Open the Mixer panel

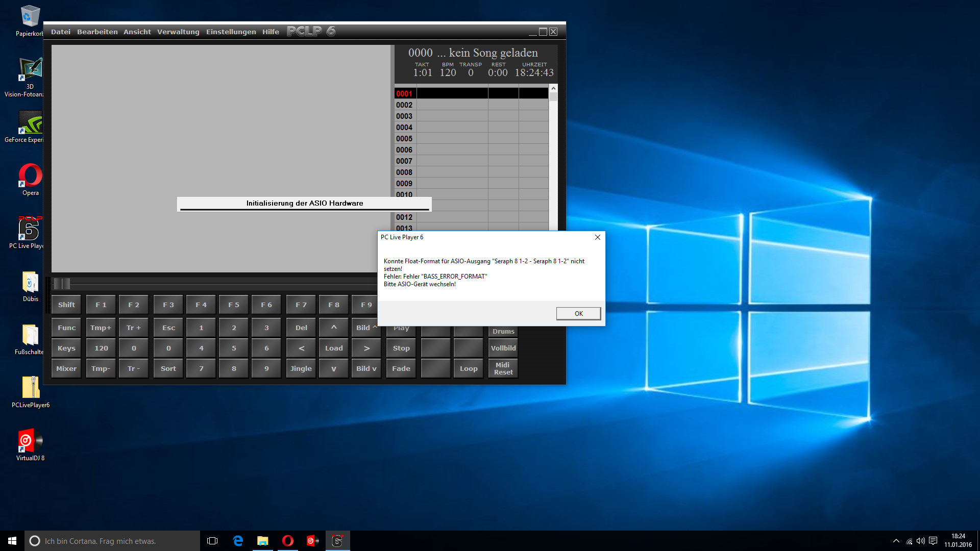66,368
